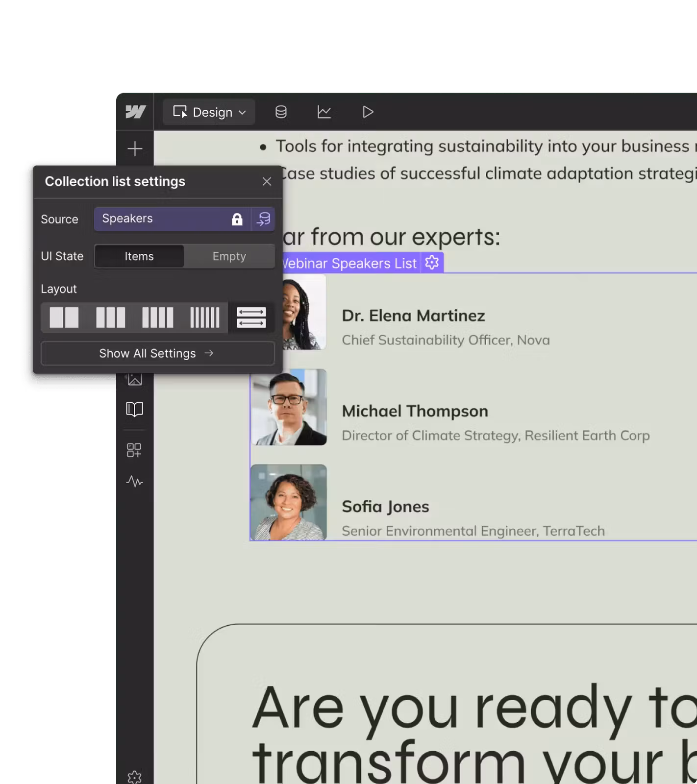
Task: Open the CMS database icon in top bar
Action: coord(281,112)
